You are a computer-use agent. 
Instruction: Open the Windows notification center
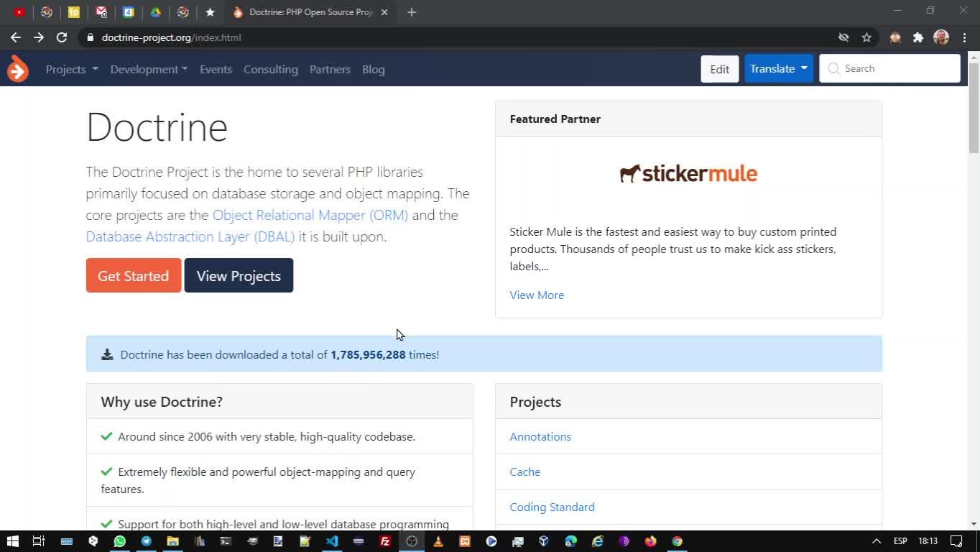(x=956, y=541)
